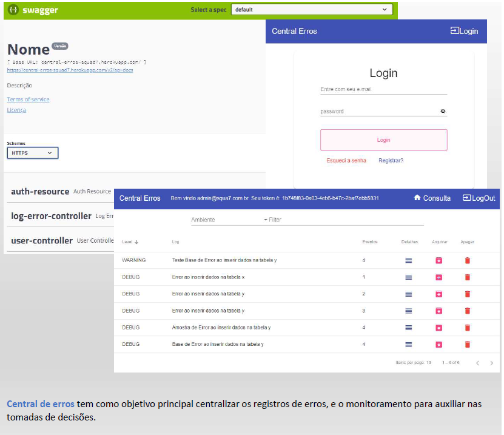Image resolution: width=504 pixels, height=435 pixels.
Task: Click the pink Login button
Action: pyautogui.click(x=383, y=140)
